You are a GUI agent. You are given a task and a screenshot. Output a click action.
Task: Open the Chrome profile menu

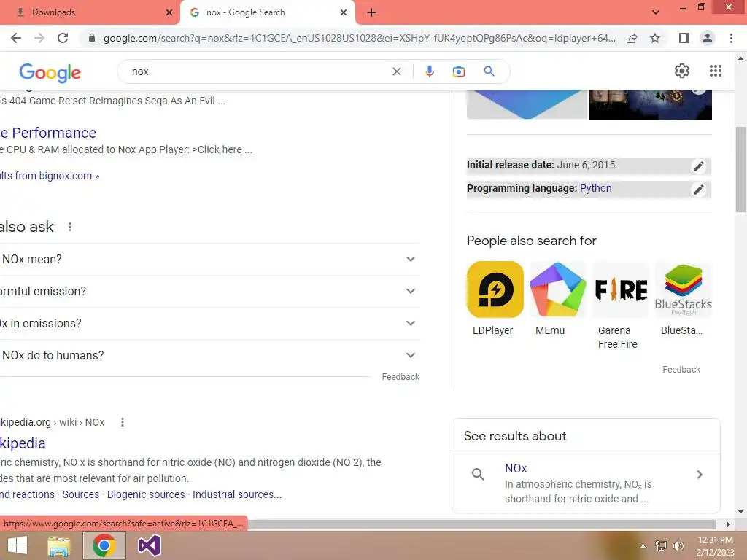coord(708,38)
